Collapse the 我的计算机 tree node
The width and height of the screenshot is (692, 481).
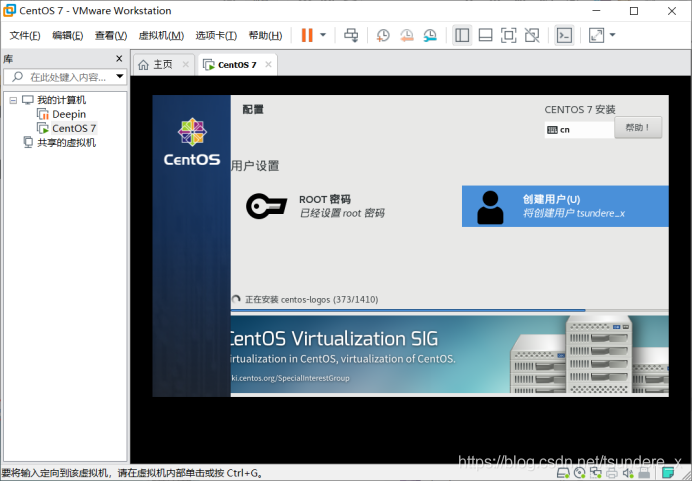click(13, 101)
